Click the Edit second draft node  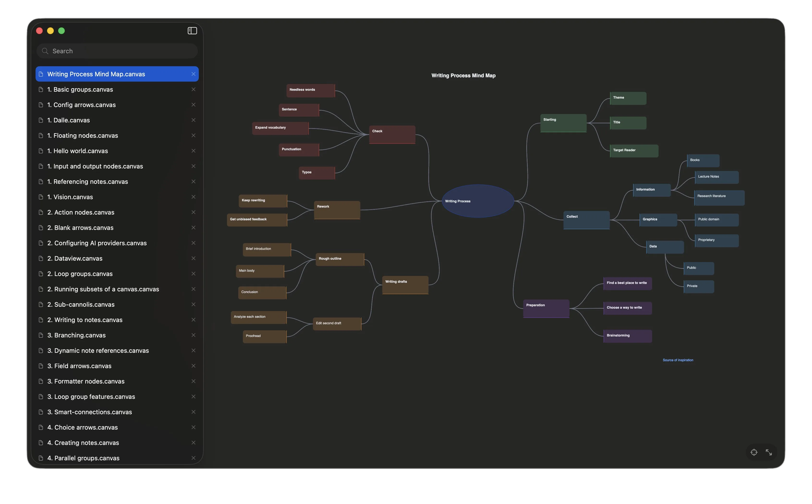click(x=337, y=324)
